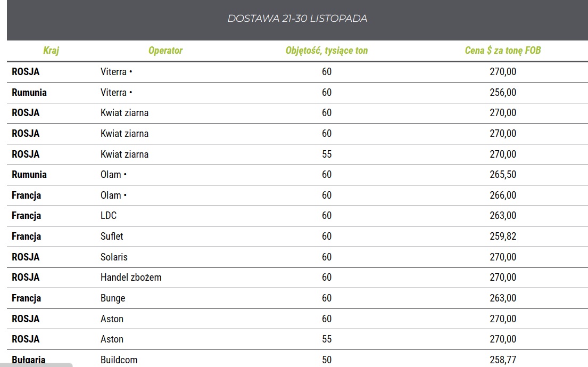The image size is (588, 367).
Task: Click the price 258,77 value
Action: tap(503, 360)
